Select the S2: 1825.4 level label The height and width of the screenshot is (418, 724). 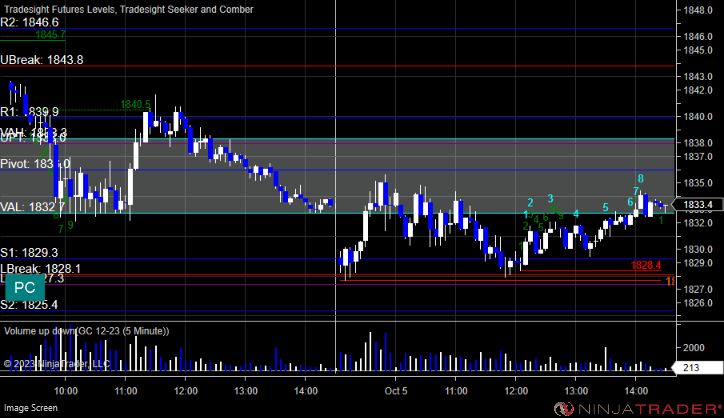pyautogui.click(x=29, y=305)
